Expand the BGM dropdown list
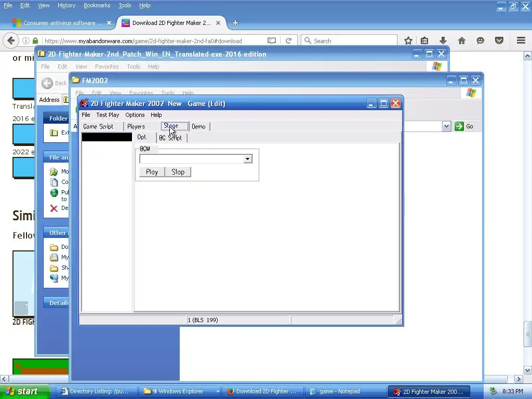Image resolution: width=532 pixels, height=399 pixels. pyautogui.click(x=248, y=159)
